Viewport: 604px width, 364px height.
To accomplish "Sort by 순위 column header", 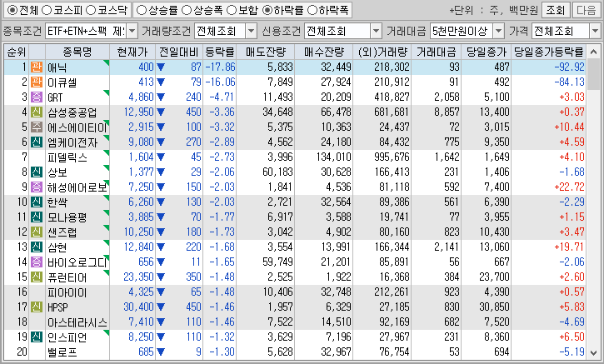I will tap(17, 52).
